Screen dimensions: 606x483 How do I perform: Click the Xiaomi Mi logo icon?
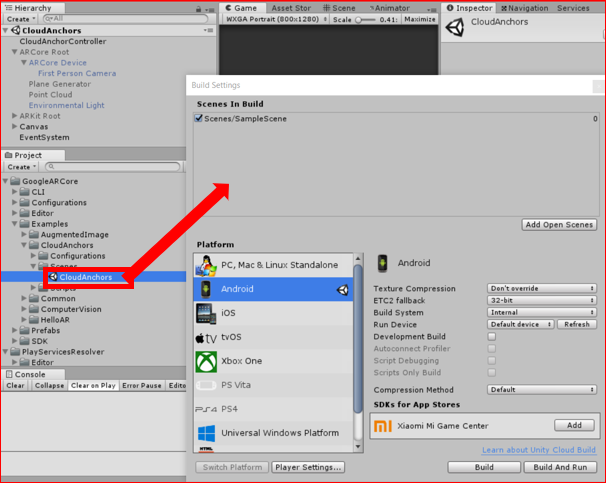(x=383, y=426)
